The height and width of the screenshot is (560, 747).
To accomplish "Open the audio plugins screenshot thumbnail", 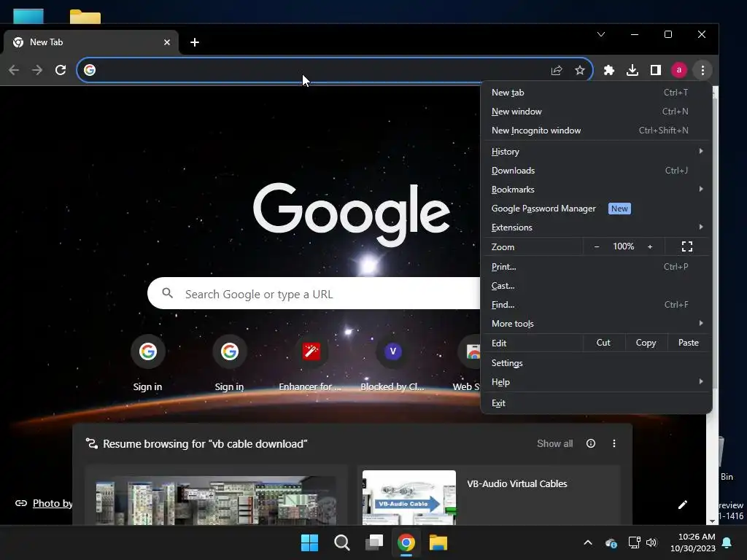I will point(216,500).
